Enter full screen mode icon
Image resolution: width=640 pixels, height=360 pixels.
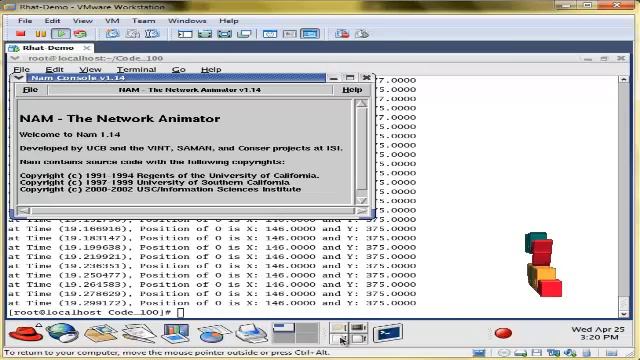pos(204,34)
